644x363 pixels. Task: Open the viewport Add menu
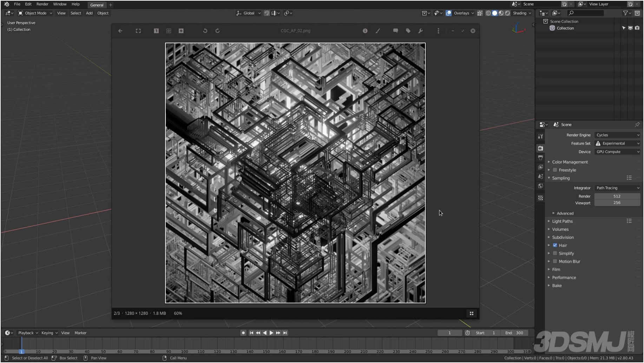point(89,13)
